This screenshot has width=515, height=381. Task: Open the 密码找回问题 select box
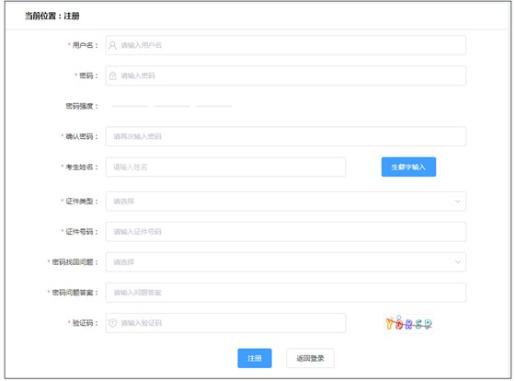click(286, 262)
